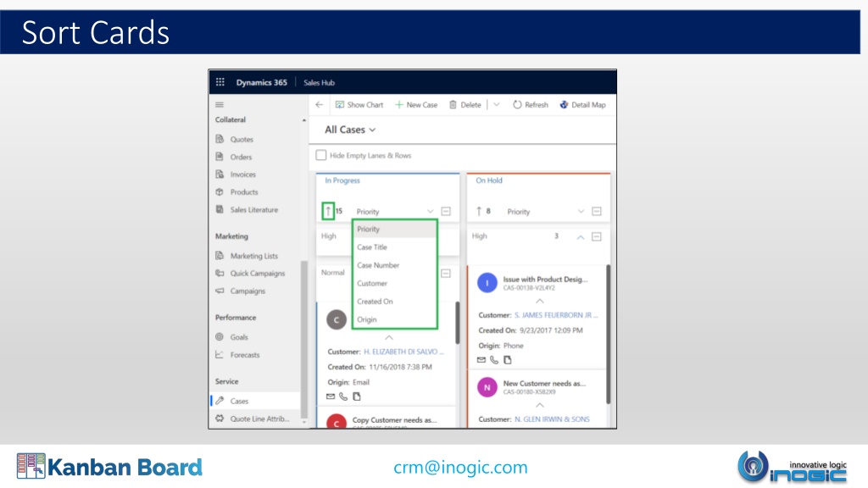Click the crm@inogic.com email address
The height and width of the screenshot is (488, 868).
point(460,468)
